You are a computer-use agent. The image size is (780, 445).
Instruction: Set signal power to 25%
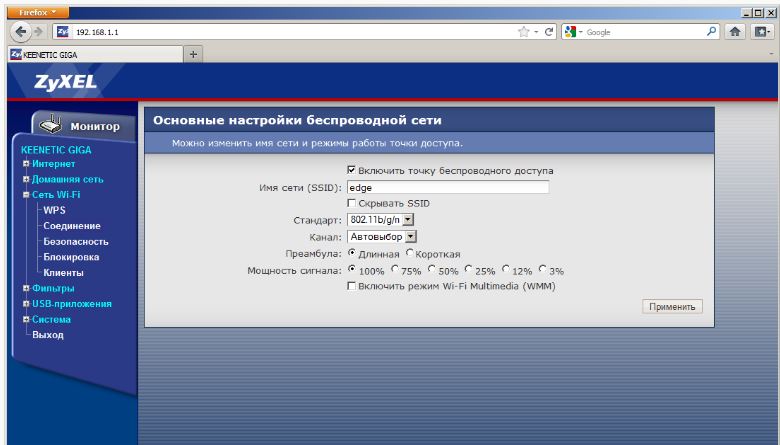(x=468, y=269)
